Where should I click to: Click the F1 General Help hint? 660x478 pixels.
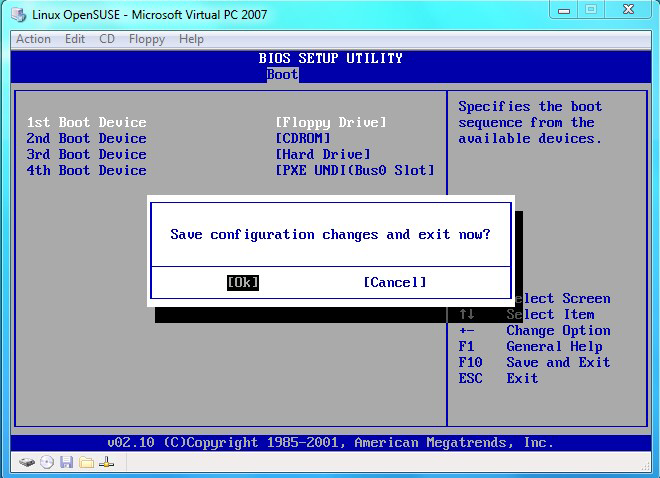tap(530, 346)
